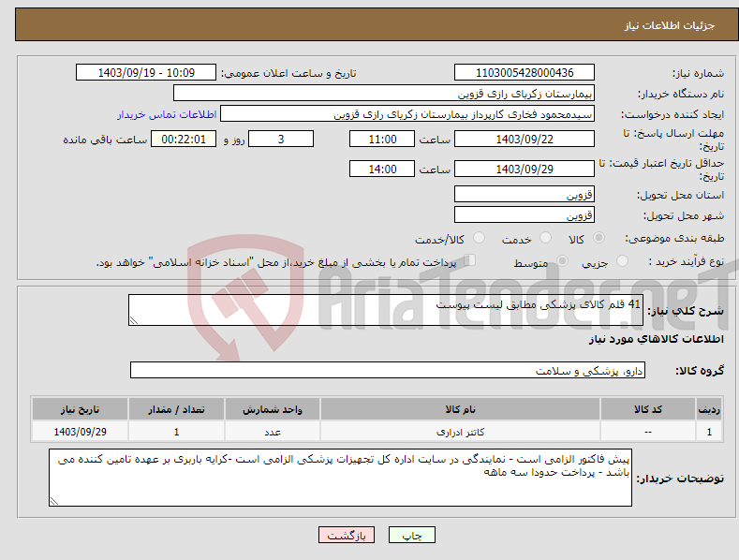
Task: Click the نام کالا column header
Action: [x=460, y=409]
